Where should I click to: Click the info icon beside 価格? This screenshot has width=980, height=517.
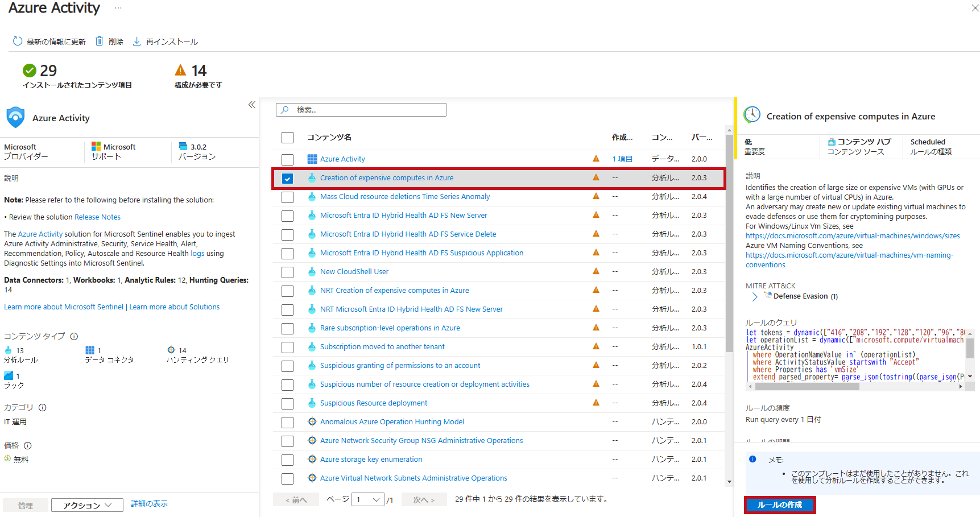click(28, 445)
